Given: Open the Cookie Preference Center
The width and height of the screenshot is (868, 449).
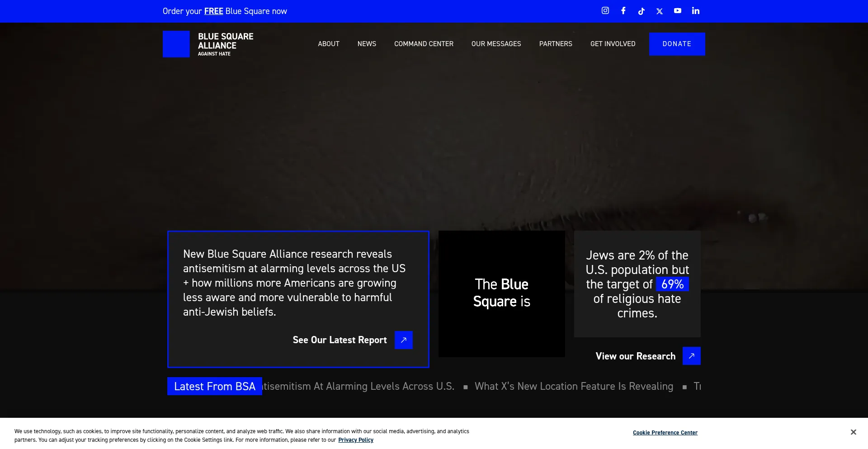Looking at the screenshot, I should [665, 432].
